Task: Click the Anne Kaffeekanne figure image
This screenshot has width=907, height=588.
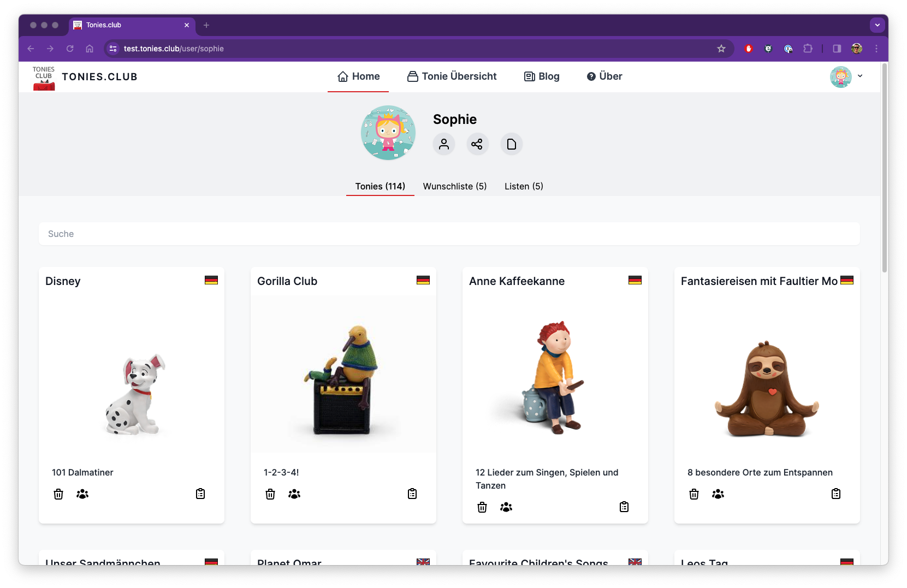Action: click(x=553, y=377)
